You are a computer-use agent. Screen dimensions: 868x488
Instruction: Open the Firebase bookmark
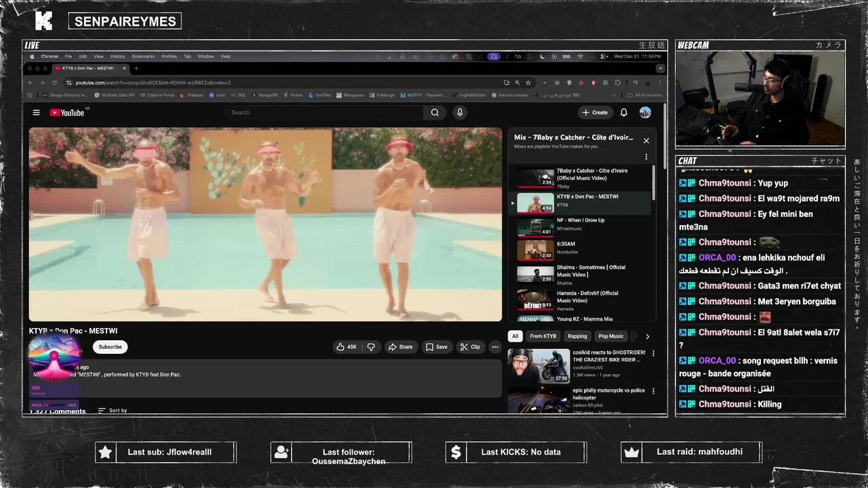coord(191,95)
